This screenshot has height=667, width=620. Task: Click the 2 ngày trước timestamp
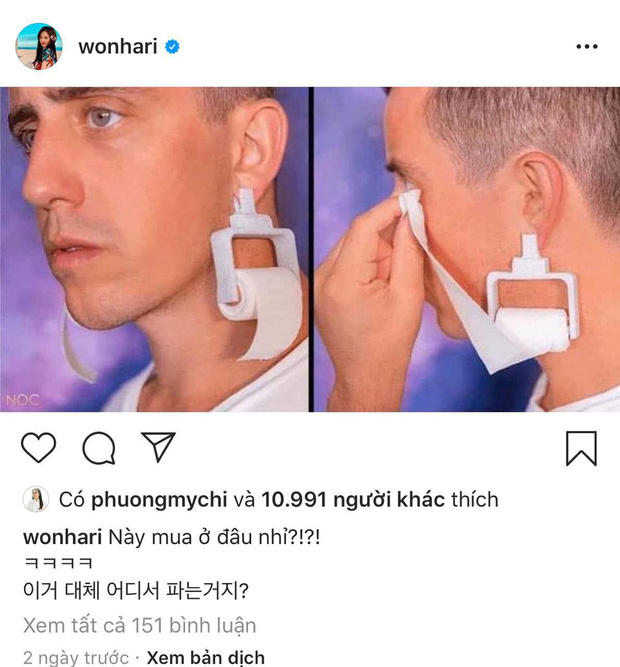[76, 658]
